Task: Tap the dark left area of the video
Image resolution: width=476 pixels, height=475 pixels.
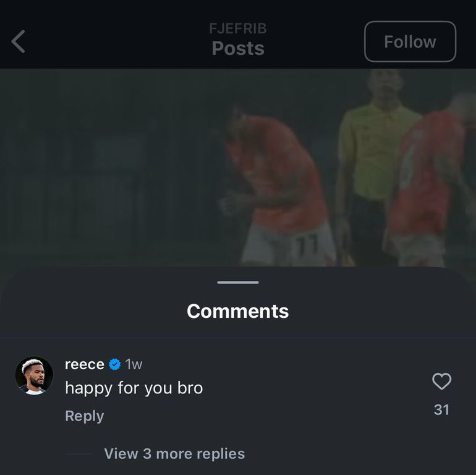Action: pyautogui.click(x=93, y=173)
